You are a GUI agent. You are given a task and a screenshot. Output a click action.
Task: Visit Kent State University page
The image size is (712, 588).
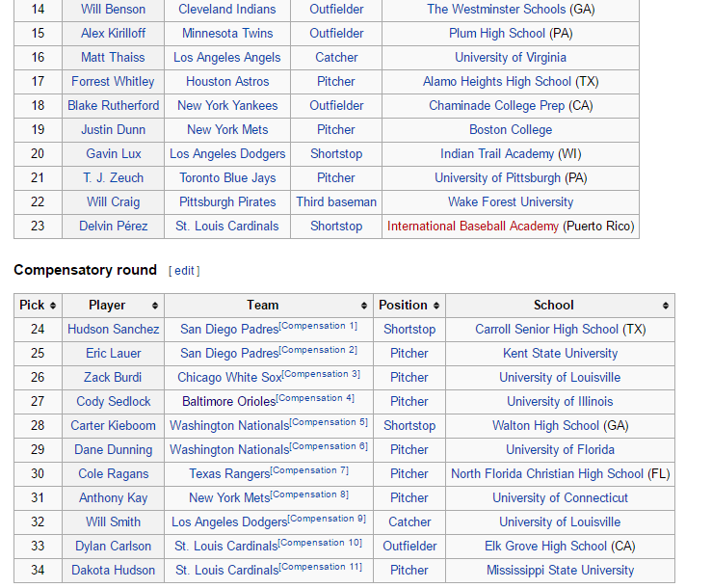[x=560, y=354]
